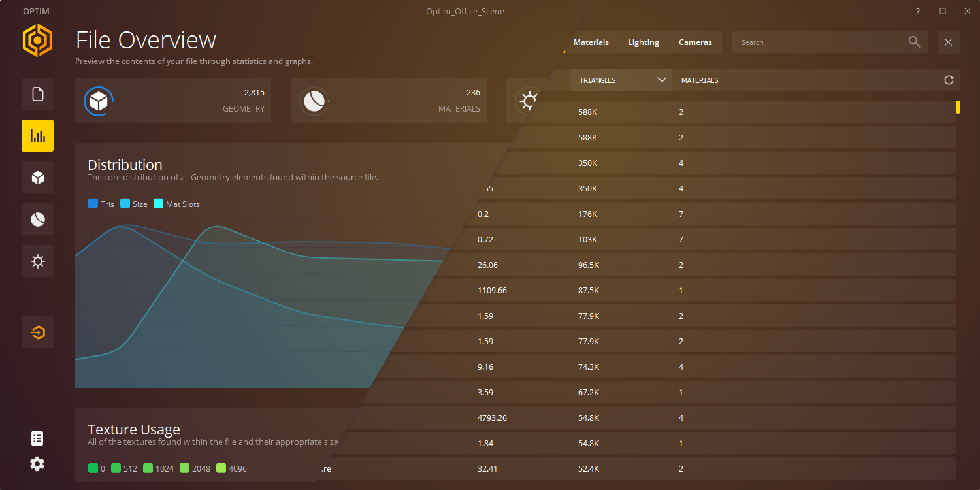Open the 236 MATERIALS stat card
This screenshot has height=490, width=980.
[x=389, y=101]
